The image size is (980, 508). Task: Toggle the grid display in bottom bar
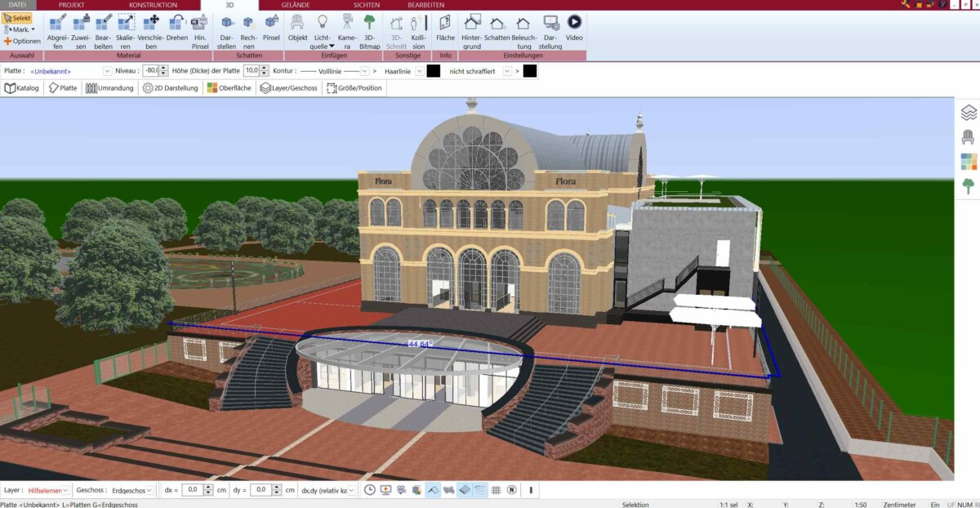point(496,490)
